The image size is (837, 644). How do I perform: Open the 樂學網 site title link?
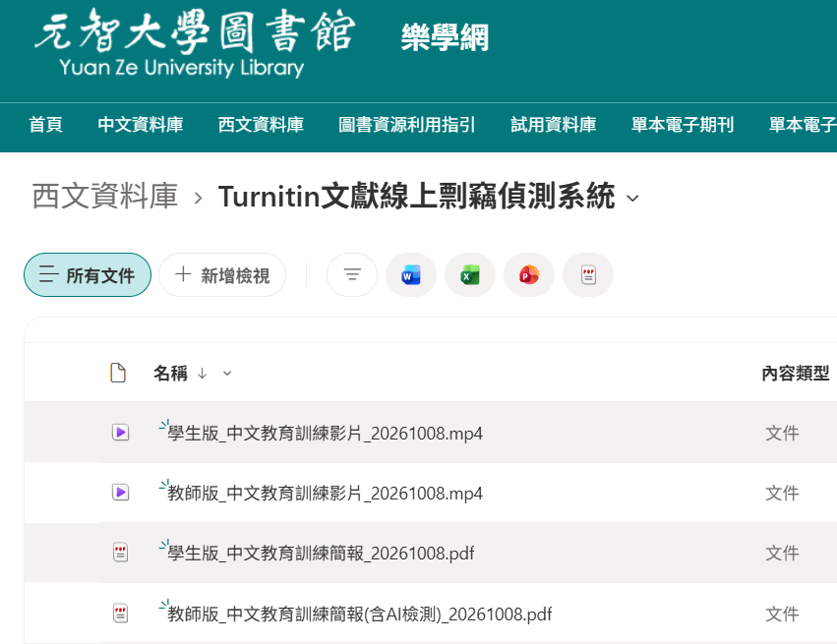[x=446, y=37]
